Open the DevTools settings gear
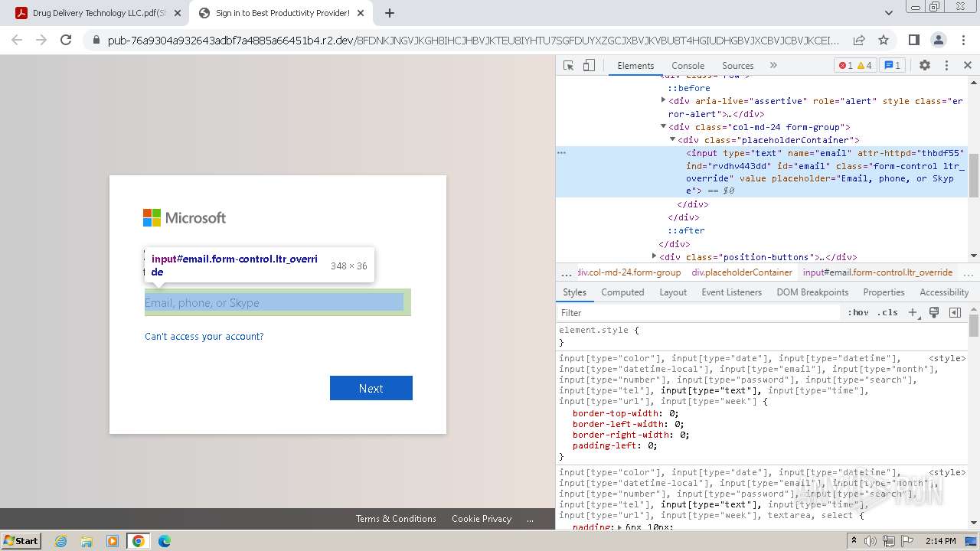 [x=925, y=65]
